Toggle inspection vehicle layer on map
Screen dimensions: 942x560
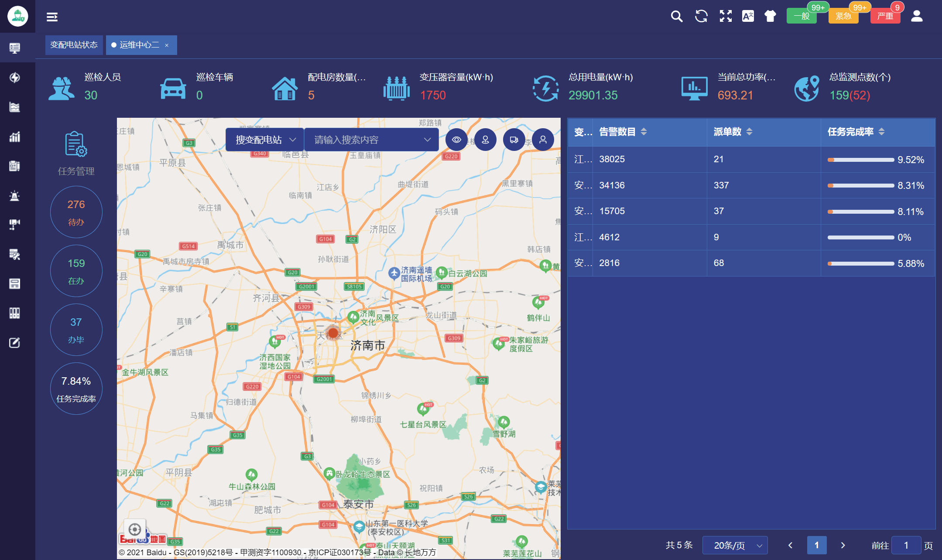coord(514,140)
